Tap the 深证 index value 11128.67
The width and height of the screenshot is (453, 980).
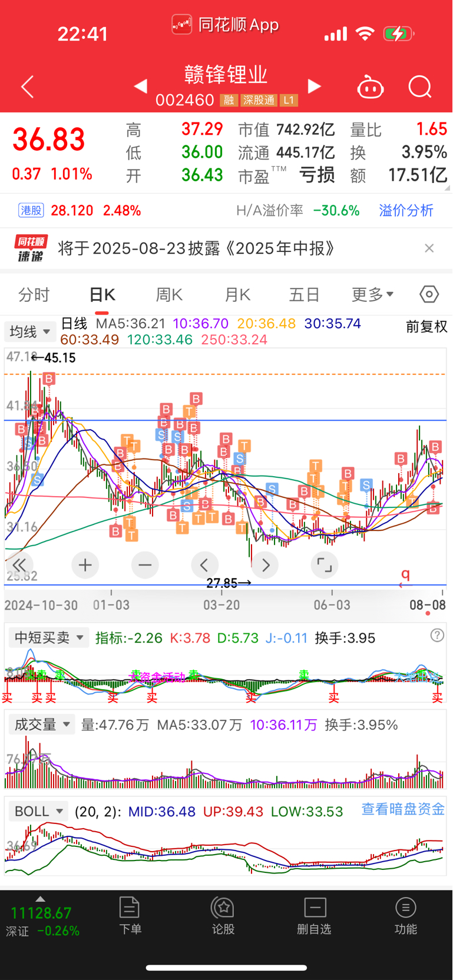tap(41, 913)
